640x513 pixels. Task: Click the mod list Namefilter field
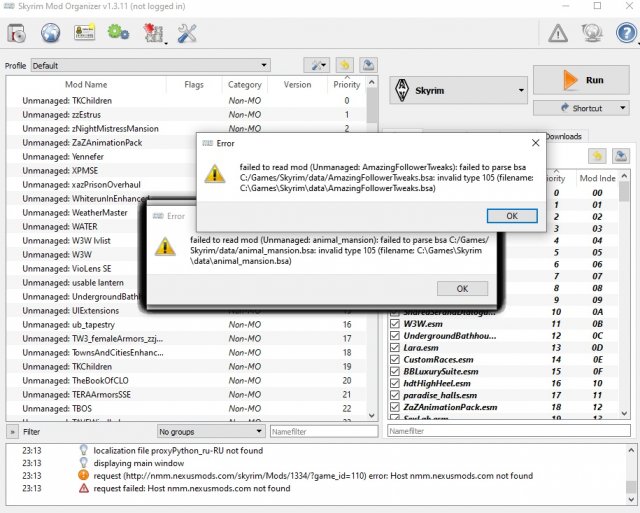click(323, 431)
